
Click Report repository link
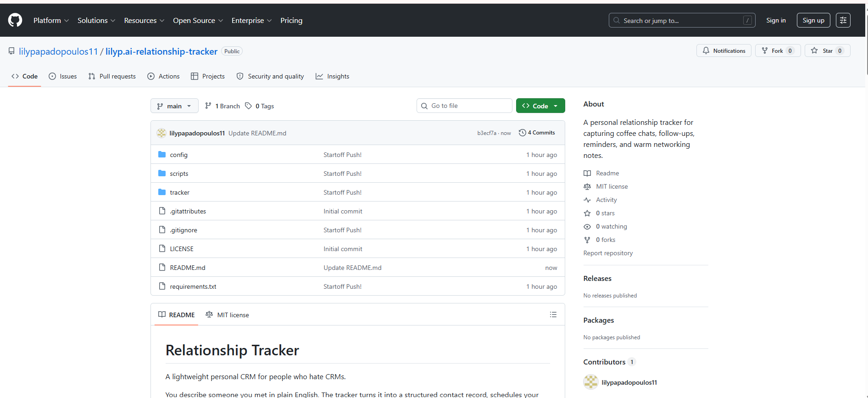pyautogui.click(x=608, y=253)
